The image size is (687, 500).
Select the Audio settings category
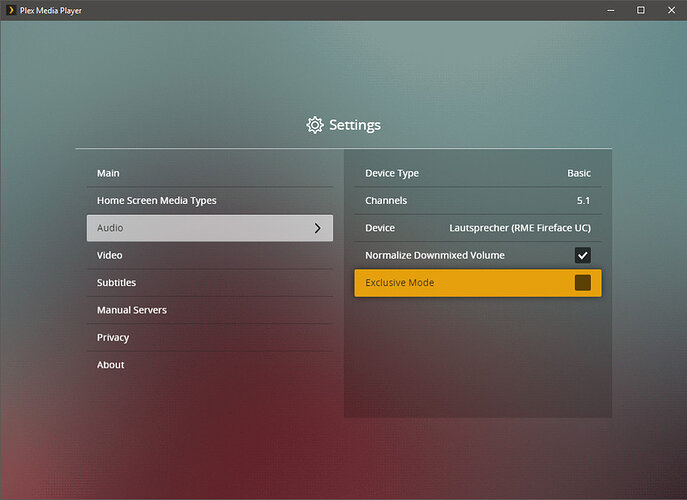pyautogui.click(x=209, y=228)
